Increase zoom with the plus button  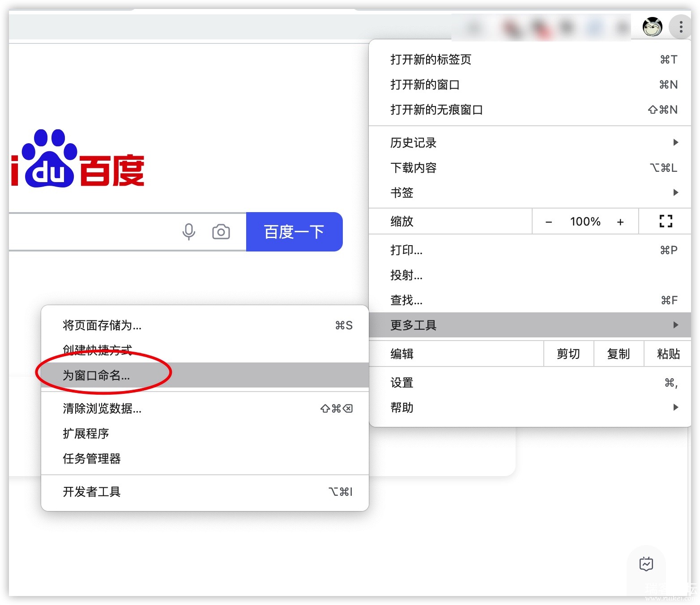tap(620, 222)
